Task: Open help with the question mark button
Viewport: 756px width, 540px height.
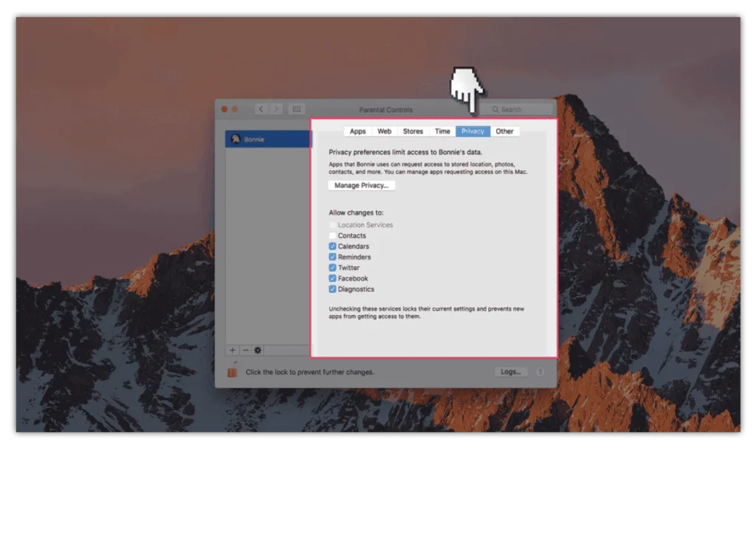Action: coord(540,372)
